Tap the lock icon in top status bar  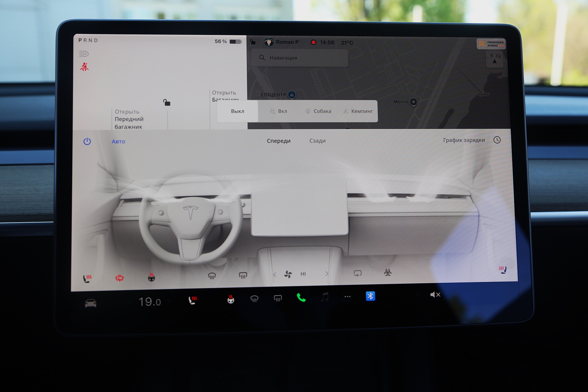point(253,42)
